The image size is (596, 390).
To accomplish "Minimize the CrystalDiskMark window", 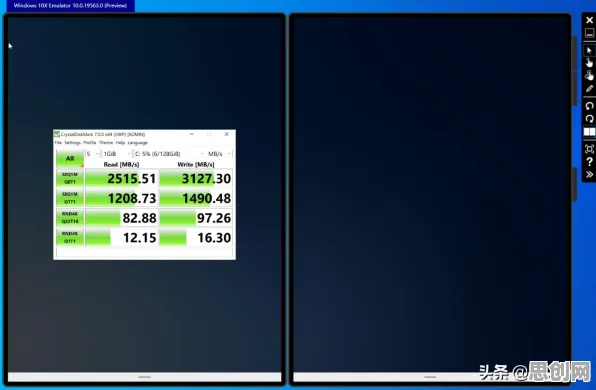I will (x=192, y=134).
